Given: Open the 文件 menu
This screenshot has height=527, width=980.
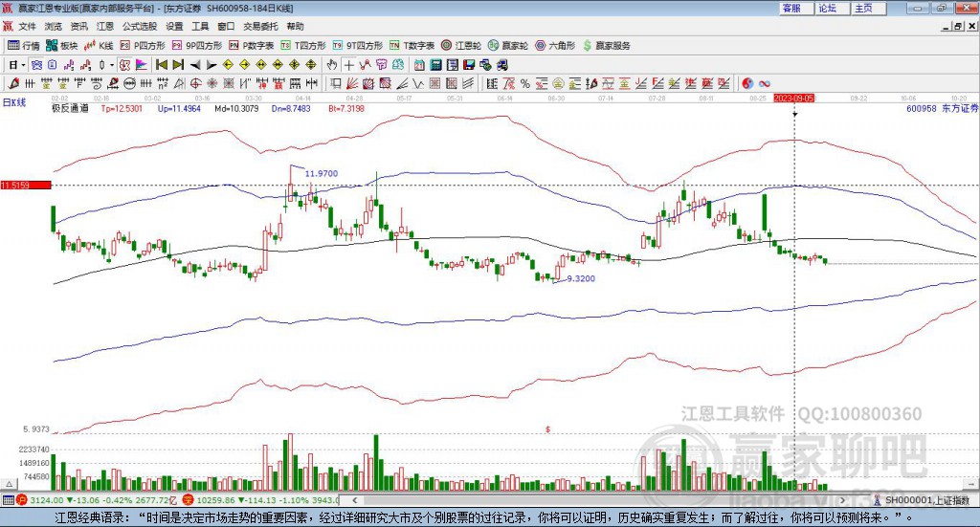Looking at the screenshot, I should tap(27, 27).
